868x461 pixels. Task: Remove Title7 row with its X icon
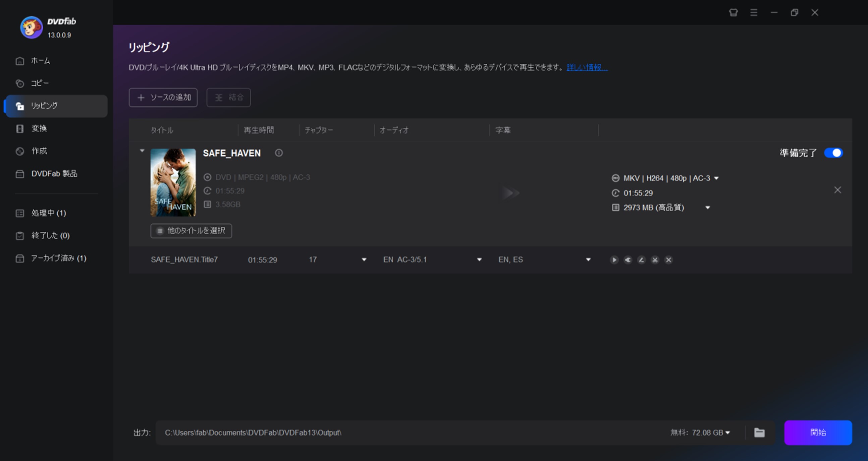668,260
